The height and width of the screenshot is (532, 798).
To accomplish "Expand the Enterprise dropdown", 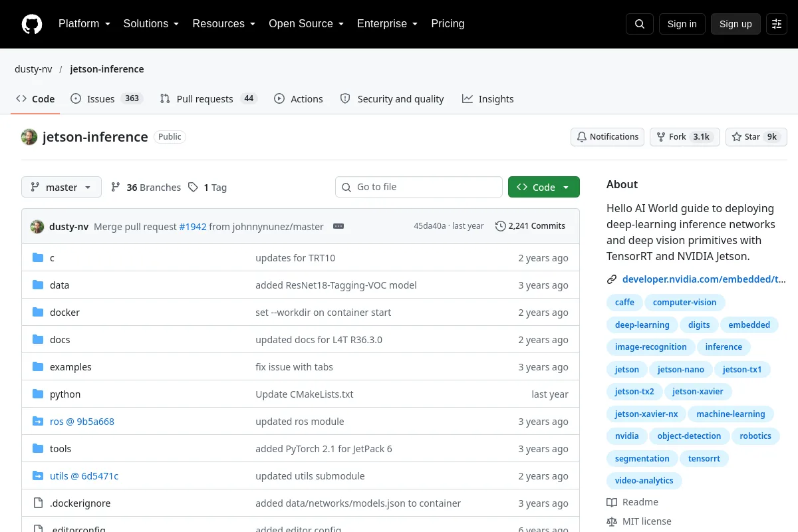I will 387,24.
